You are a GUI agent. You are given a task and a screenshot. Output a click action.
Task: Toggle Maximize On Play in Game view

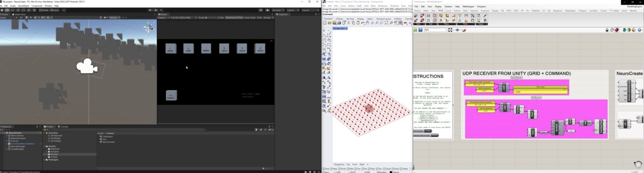pyautogui.click(x=234, y=17)
